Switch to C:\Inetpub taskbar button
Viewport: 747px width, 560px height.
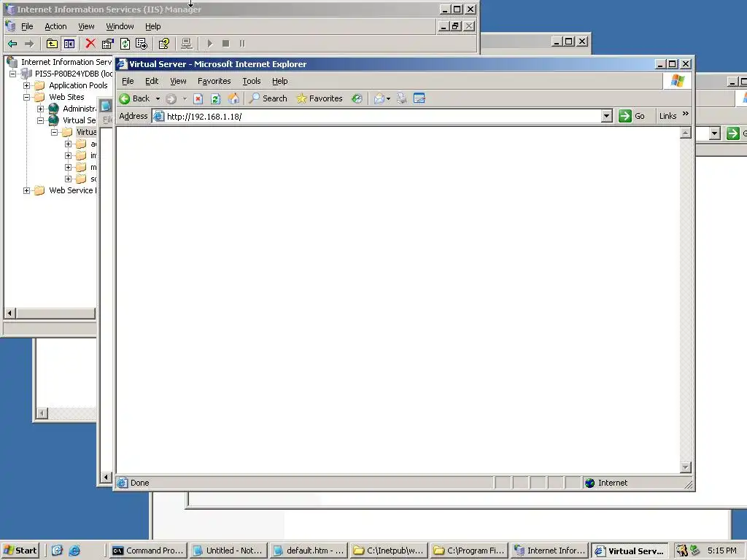[x=389, y=551]
